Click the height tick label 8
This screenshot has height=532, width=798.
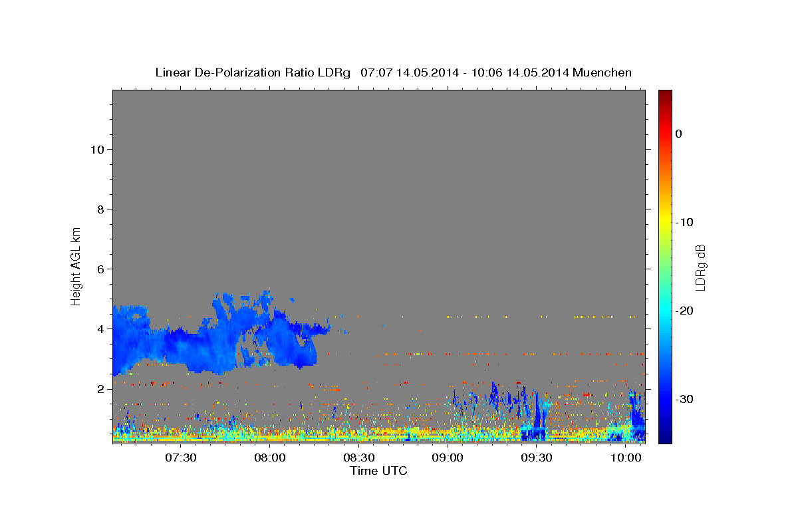(100, 209)
